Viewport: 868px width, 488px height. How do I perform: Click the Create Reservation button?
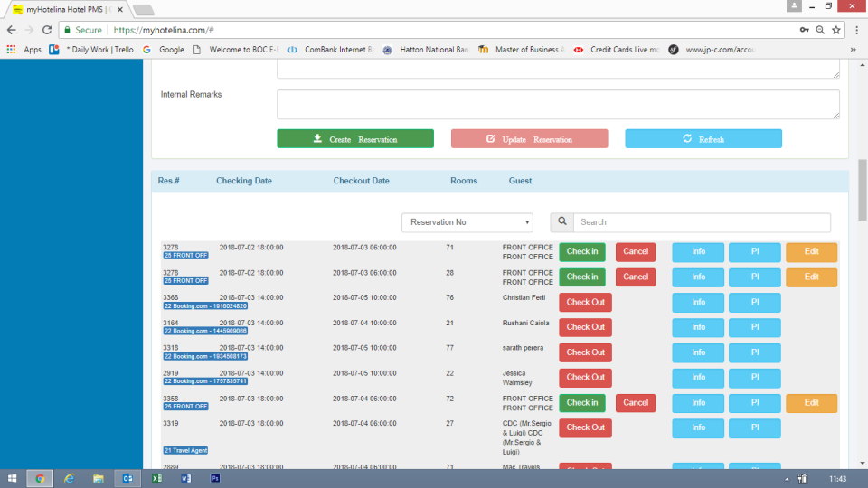click(355, 138)
